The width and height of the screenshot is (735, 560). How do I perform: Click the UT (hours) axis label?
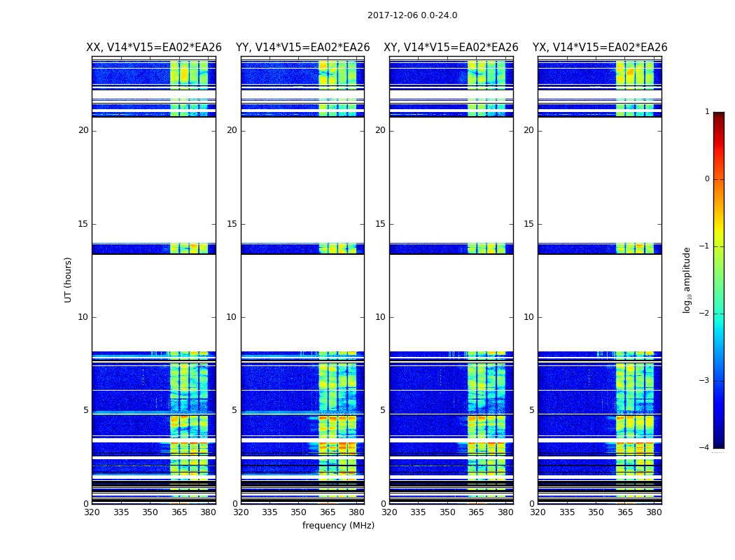(x=68, y=280)
